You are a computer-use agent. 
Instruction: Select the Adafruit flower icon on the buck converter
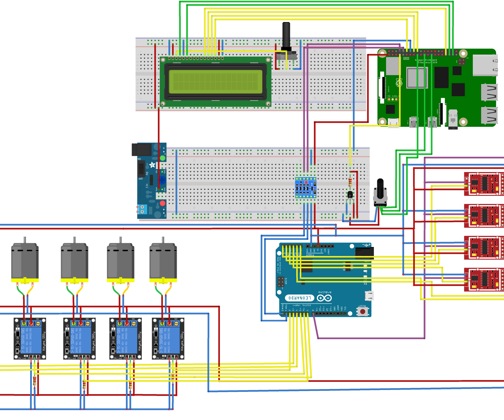152,165
